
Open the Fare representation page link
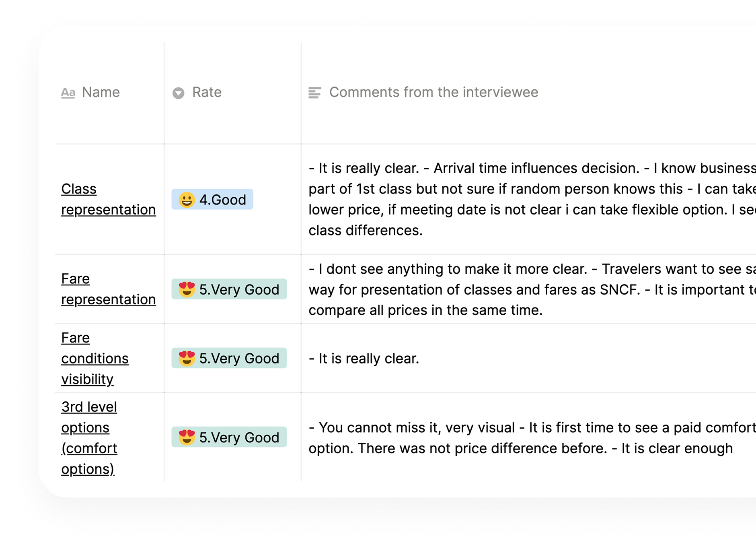point(108,289)
